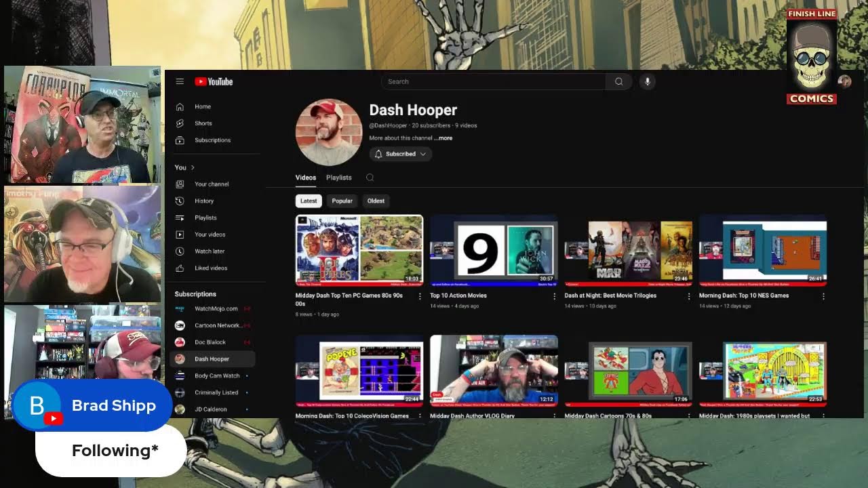This screenshot has width=868, height=488.
Task: Play Midday Dash Author VLOG Diary thumbnail
Action: 494,371
